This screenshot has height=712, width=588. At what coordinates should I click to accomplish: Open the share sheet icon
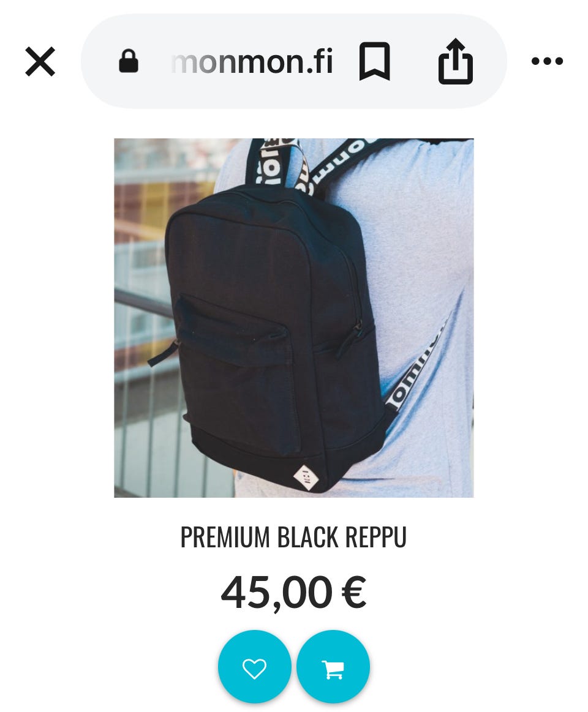point(455,61)
